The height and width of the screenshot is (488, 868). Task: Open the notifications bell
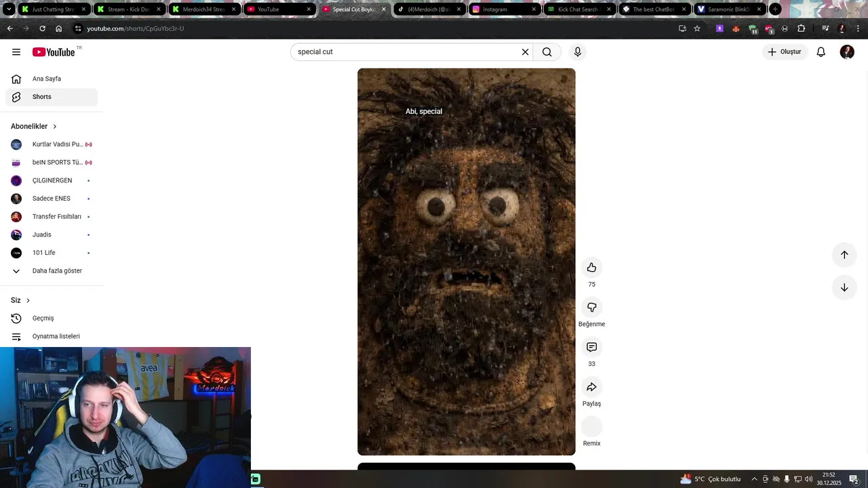click(821, 52)
